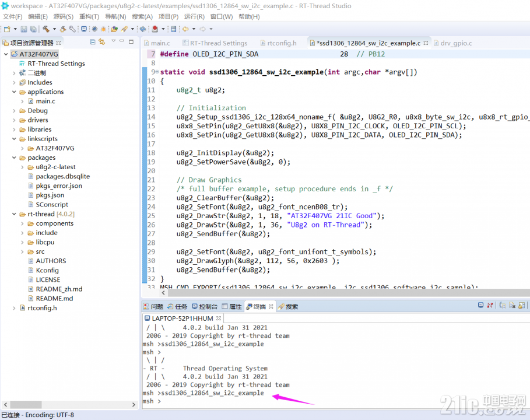Fold the function at line 9 marker
This screenshot has height=420, width=530.
coord(157,72)
